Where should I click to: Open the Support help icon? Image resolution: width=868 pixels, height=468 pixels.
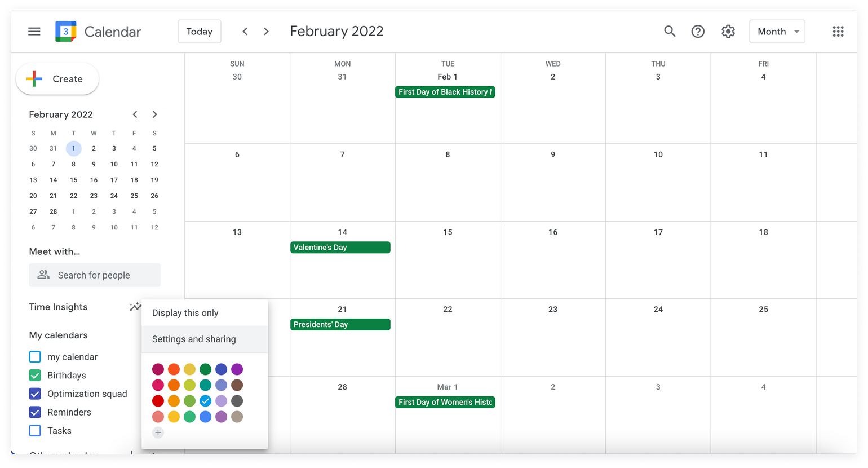click(698, 32)
